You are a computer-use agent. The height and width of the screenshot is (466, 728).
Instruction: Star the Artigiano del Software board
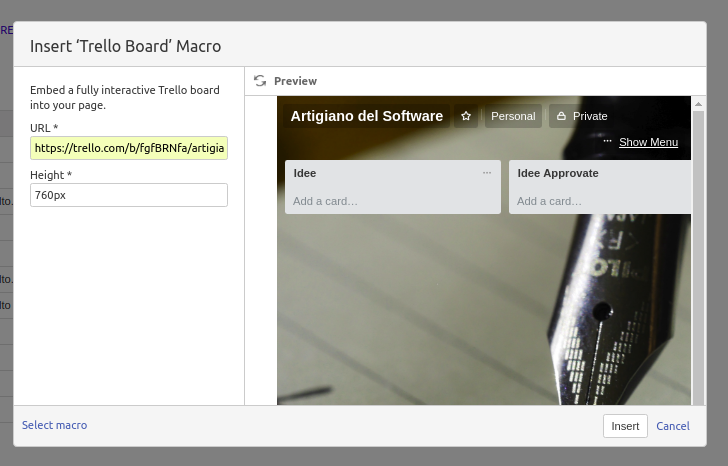click(465, 116)
